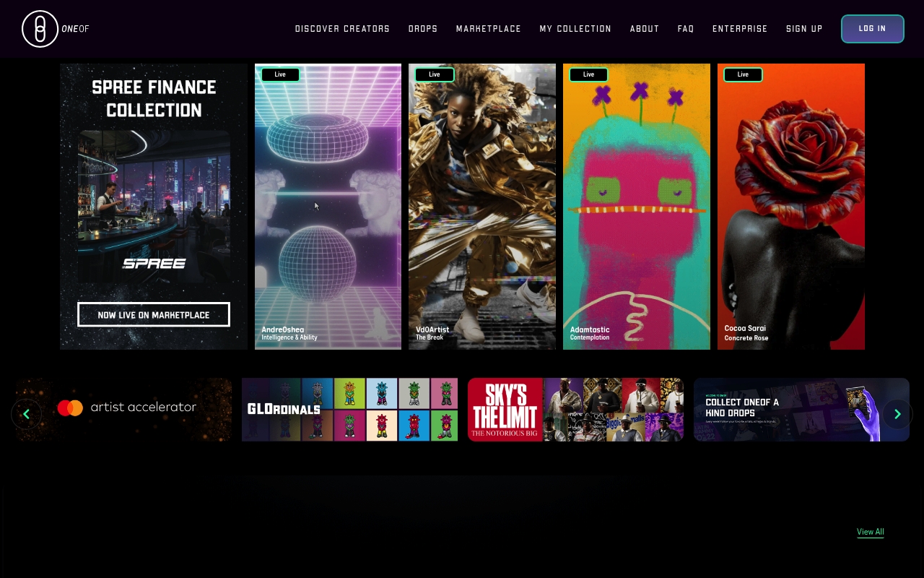Open AndreOshea Intelligence & Ability artwork
Screen dimensions: 924x578
pos(328,207)
